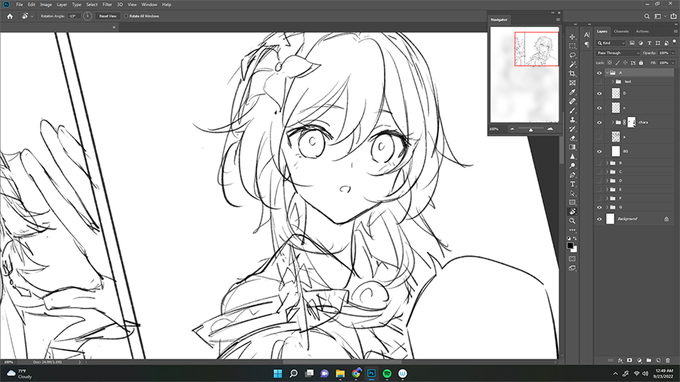Viewport: 680px width, 382px height.
Task: Select the Brush tool
Action: point(572,111)
